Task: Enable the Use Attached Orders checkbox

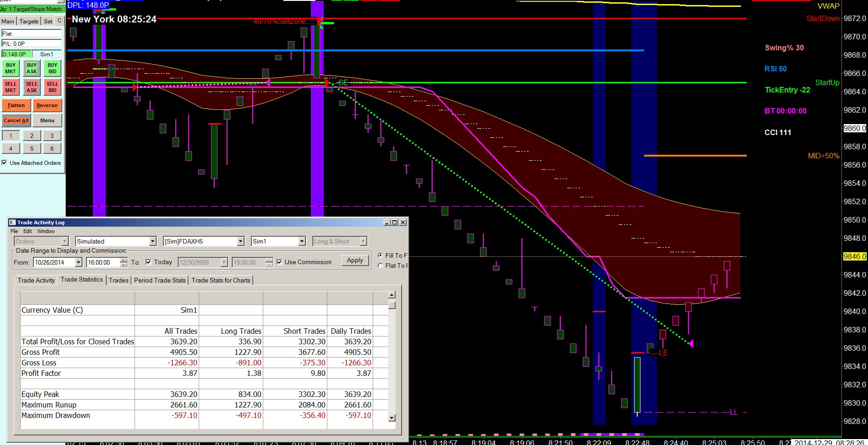Action: [4, 163]
